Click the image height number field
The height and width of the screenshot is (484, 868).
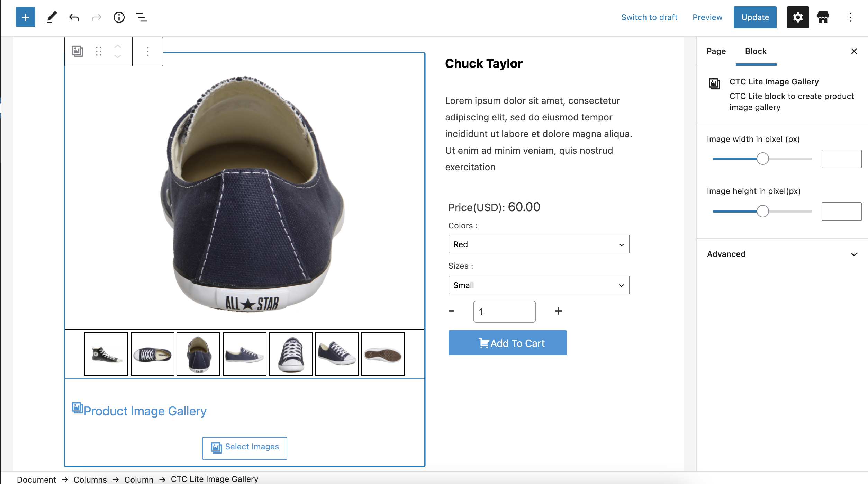[841, 211]
